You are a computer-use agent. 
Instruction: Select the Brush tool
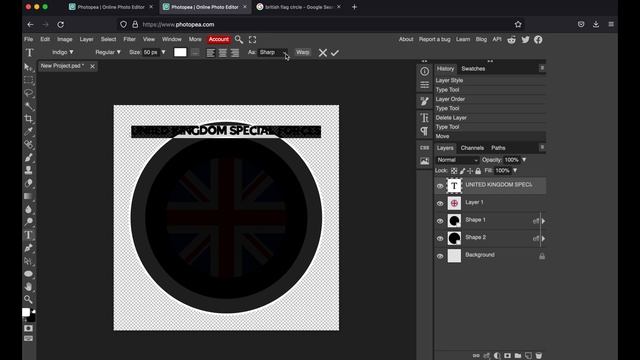pos(28,158)
